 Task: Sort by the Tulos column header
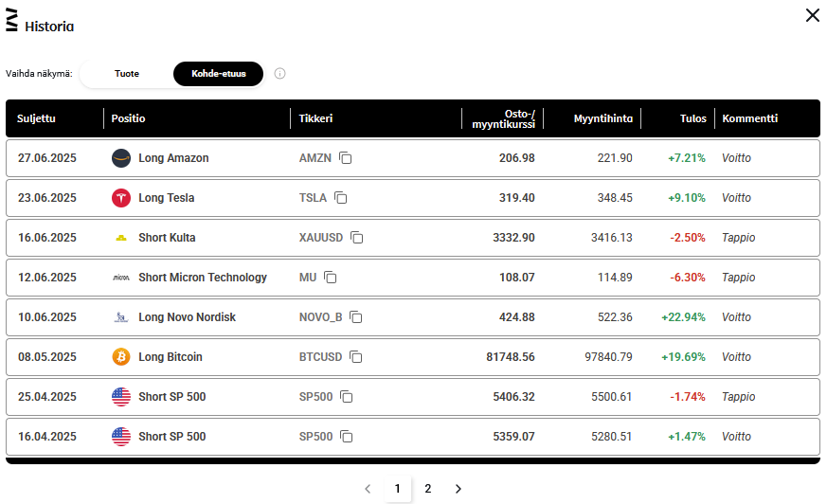tap(693, 118)
